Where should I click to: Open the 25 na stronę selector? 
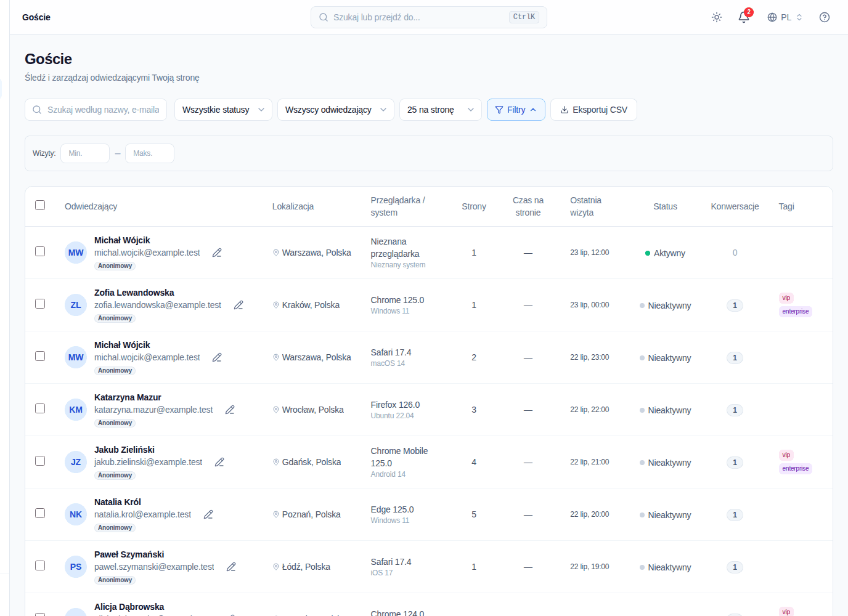click(x=441, y=110)
